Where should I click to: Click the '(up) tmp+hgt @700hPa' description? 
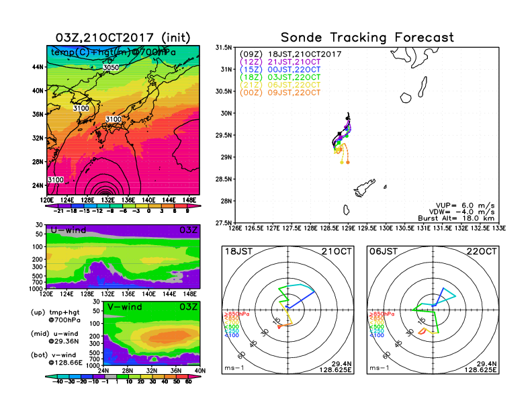click(x=56, y=316)
